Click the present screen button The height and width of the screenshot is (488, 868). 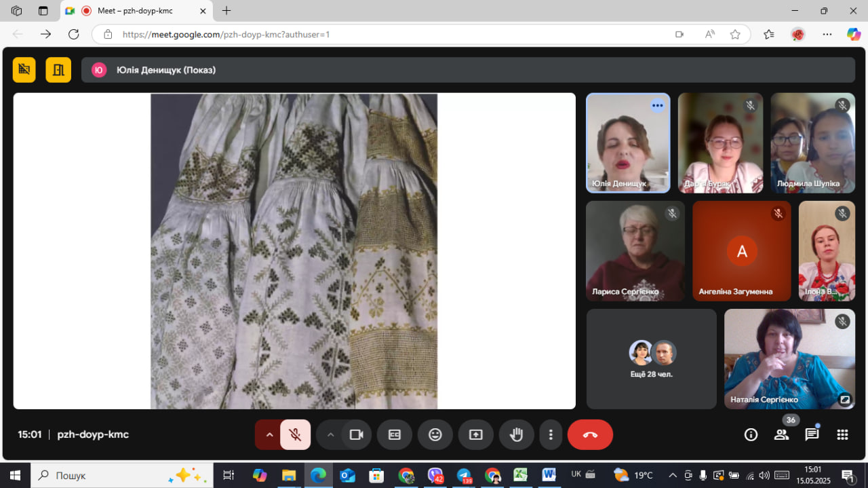476,434
